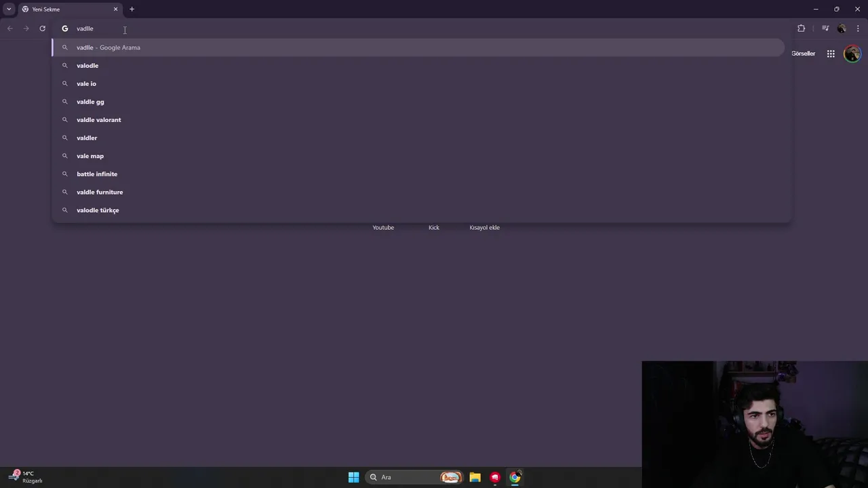
Task: Open the Windows Start button
Action: click(x=353, y=477)
